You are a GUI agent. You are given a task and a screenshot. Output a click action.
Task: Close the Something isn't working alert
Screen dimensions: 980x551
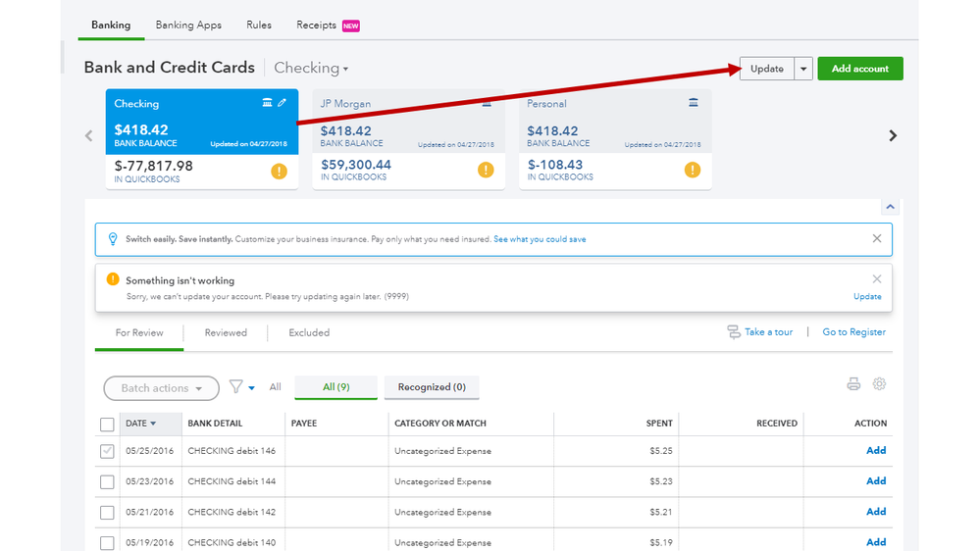point(877,279)
